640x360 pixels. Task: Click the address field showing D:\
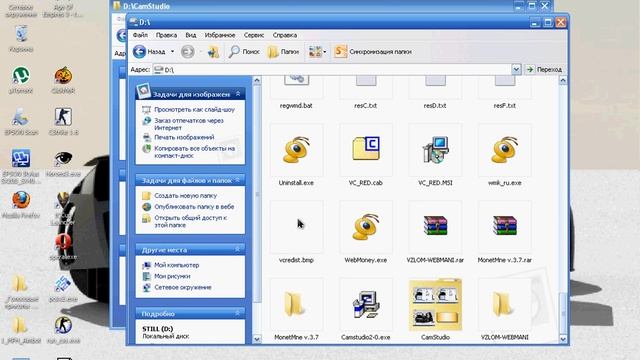tap(332, 70)
